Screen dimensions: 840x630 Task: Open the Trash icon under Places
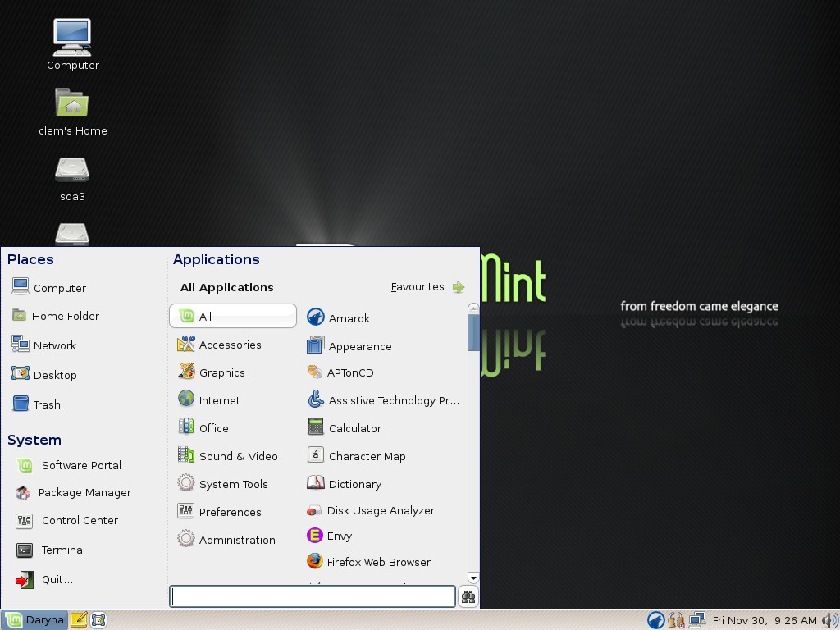point(21,404)
